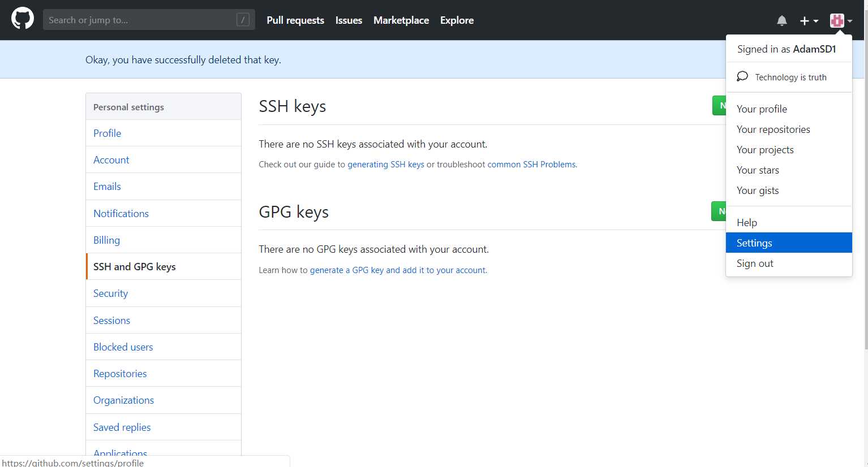868x467 pixels.
Task: Open Blocked users in sidebar
Action: click(164, 347)
